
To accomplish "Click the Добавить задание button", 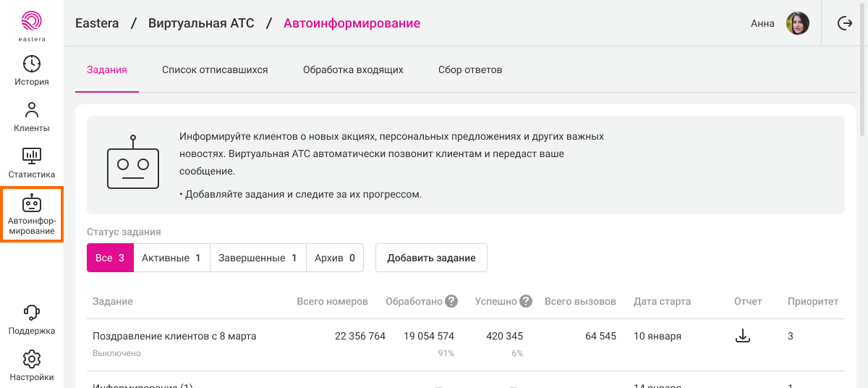I will point(431,258).
